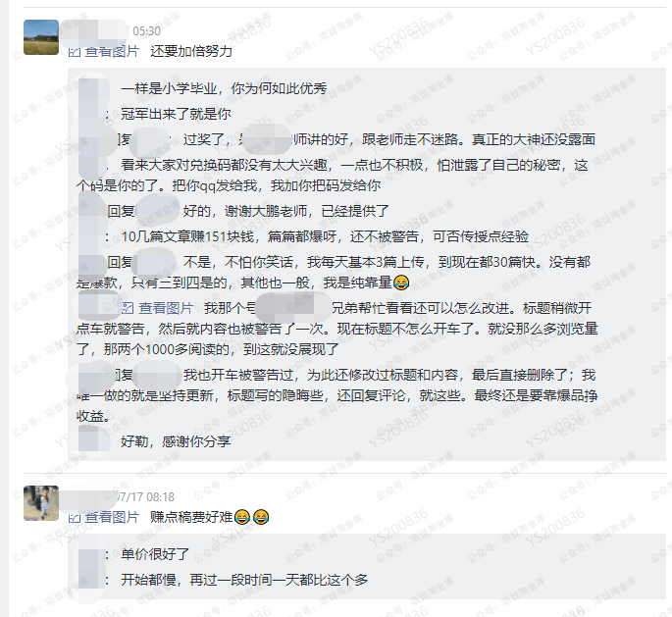Click comment 单价很好了
The width and height of the screenshot is (672, 617).
coord(155,554)
